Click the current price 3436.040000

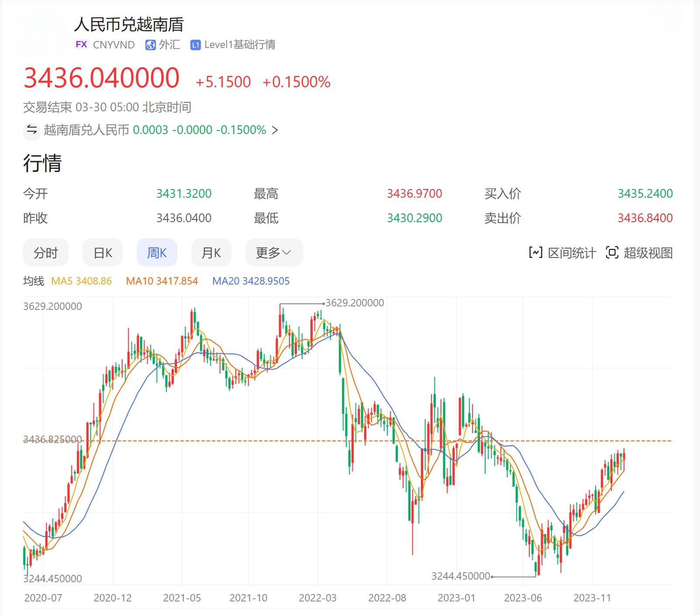coord(101,78)
